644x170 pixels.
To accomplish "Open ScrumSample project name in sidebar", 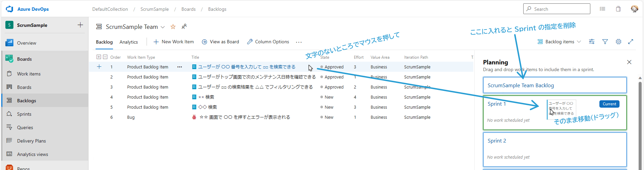I will pyautogui.click(x=32, y=25).
